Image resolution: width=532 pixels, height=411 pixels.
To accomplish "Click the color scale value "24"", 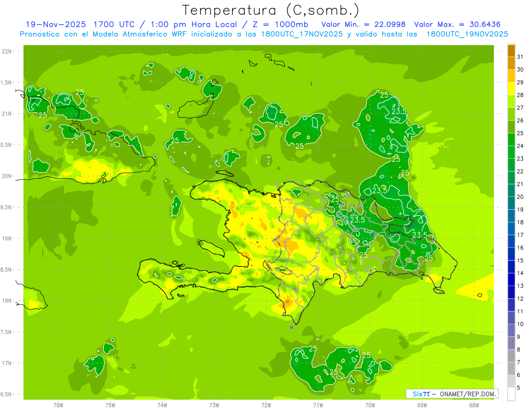I will (520, 145).
